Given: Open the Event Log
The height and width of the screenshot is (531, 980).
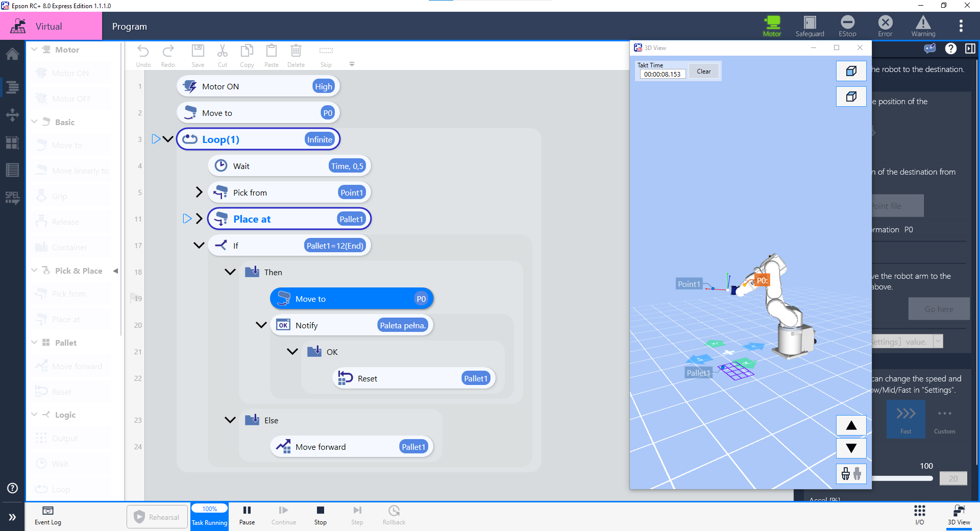Looking at the screenshot, I should (x=48, y=516).
